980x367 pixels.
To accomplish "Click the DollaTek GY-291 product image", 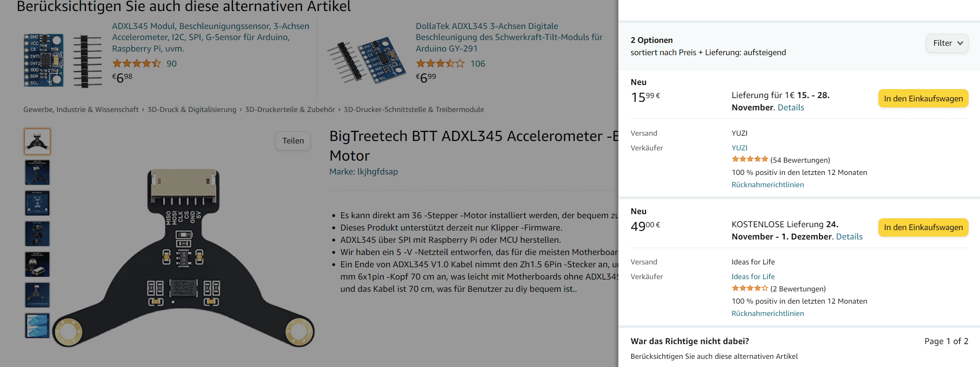I will click(366, 60).
